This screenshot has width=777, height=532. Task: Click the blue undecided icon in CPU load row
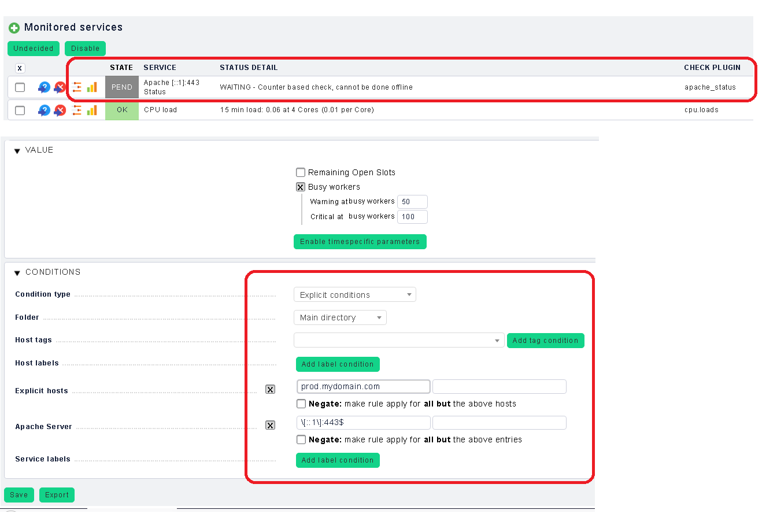pos(44,110)
